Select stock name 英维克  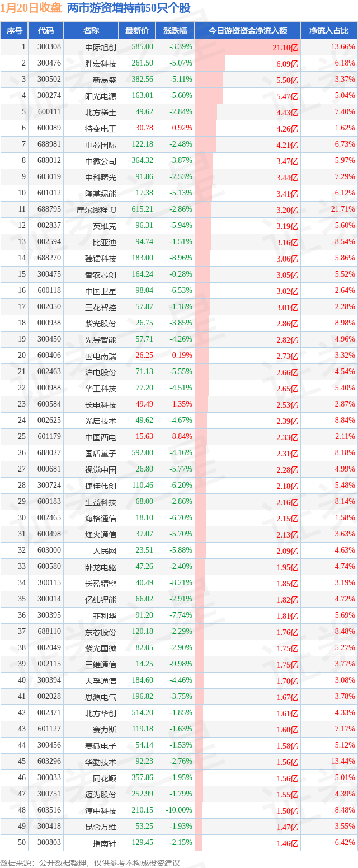(105, 226)
